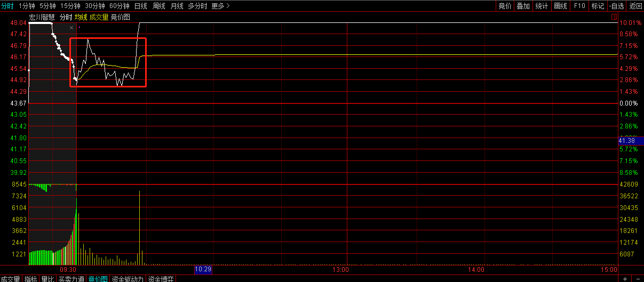The image size is (644, 282).
Task: Select the 资金驱动力 bottom tab
Action: (x=128, y=279)
